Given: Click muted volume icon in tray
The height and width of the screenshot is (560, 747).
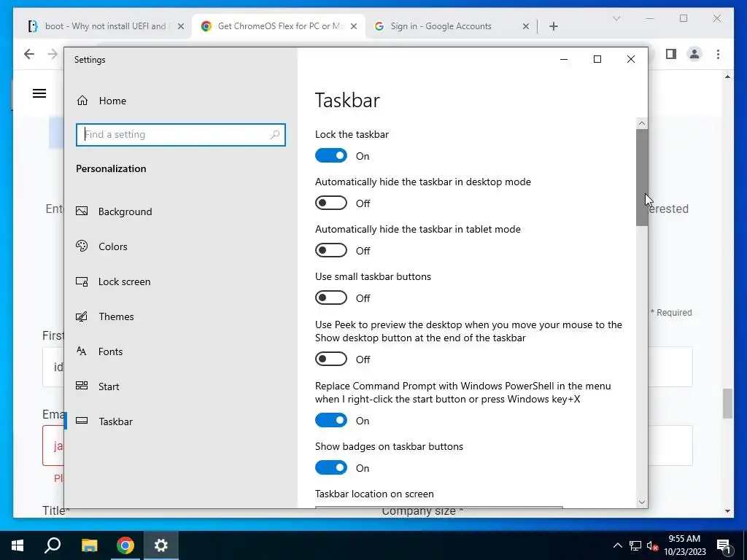Looking at the screenshot, I should (x=652, y=545).
